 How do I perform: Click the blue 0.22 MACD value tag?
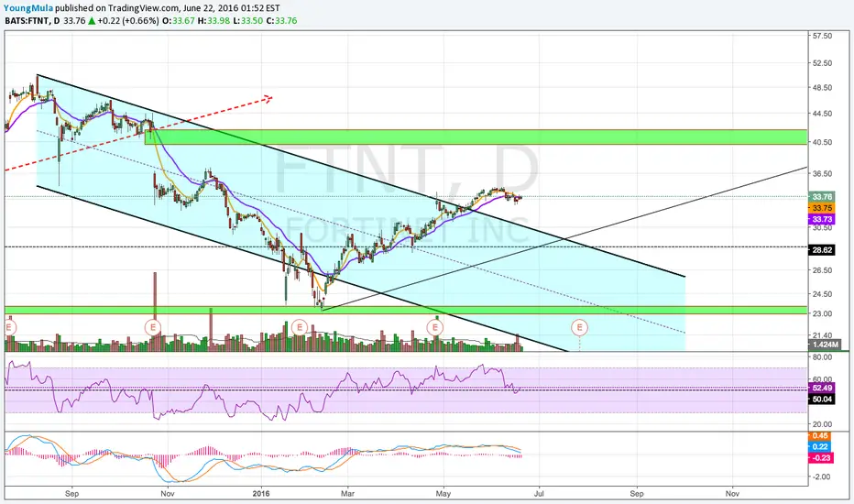pyautogui.click(x=820, y=447)
